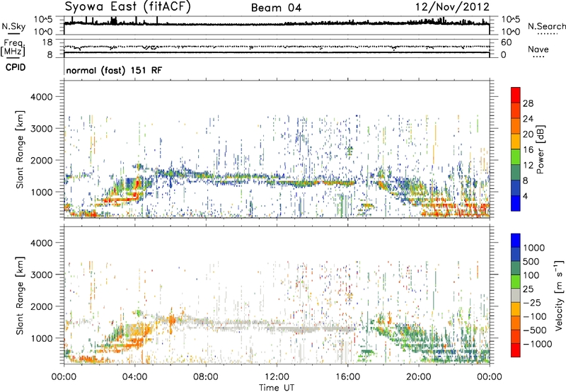Screen dimensions: 566x392
Task: Click the '12:00' time tick label
Action: 277,377
